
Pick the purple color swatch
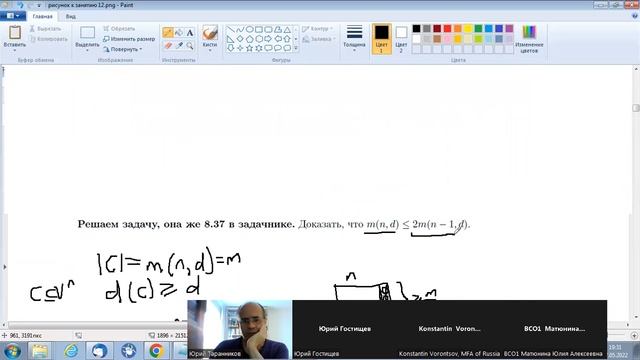509,29
